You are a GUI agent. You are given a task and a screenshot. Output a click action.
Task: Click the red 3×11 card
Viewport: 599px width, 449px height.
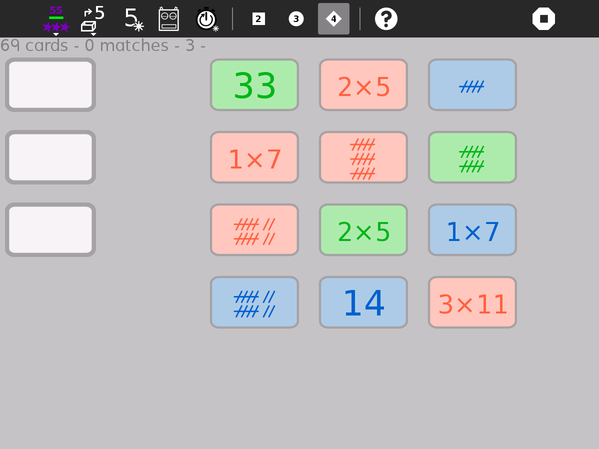tap(472, 303)
